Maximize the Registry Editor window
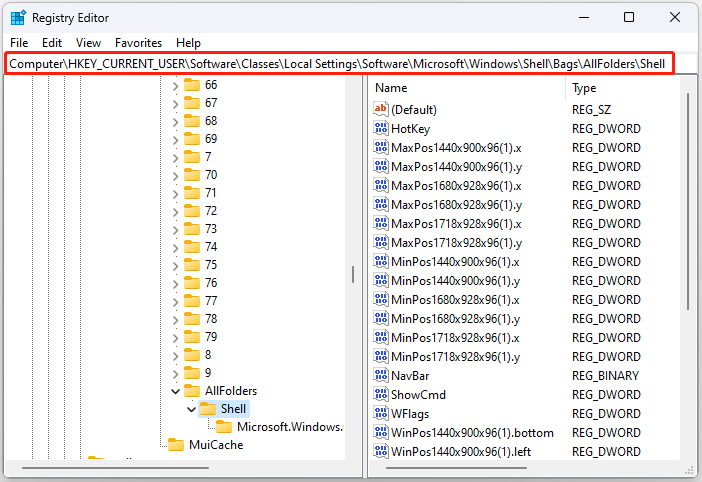This screenshot has height=482, width=702. (x=629, y=17)
